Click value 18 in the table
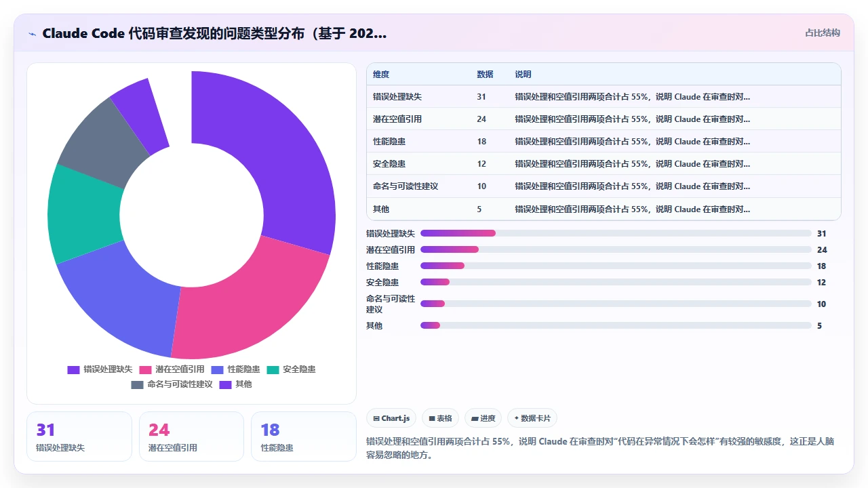 481,141
